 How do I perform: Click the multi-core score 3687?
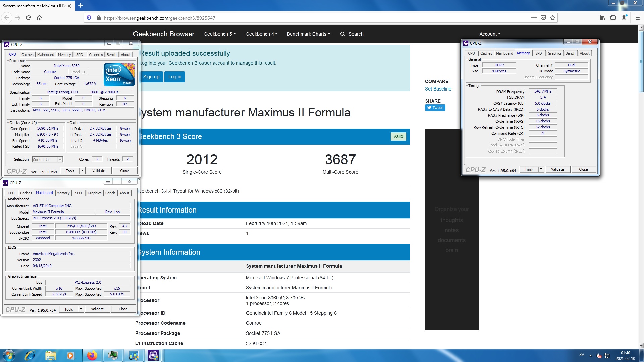pos(340,160)
